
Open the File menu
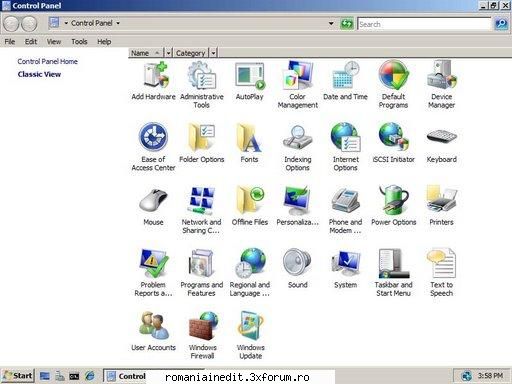click(x=10, y=42)
